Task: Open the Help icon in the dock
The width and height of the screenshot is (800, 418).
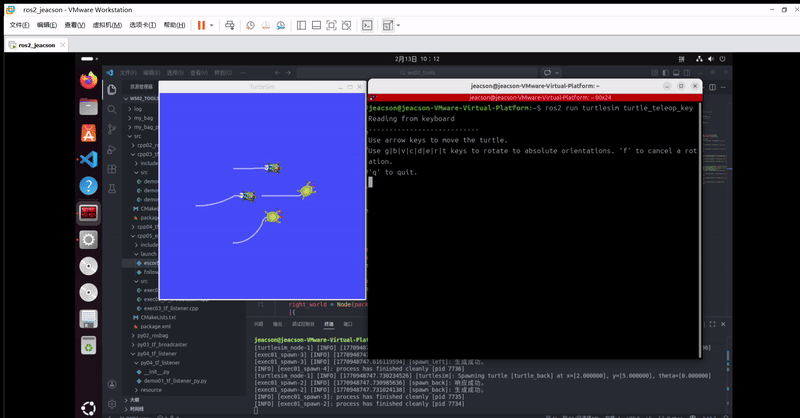Action: pyautogui.click(x=88, y=186)
